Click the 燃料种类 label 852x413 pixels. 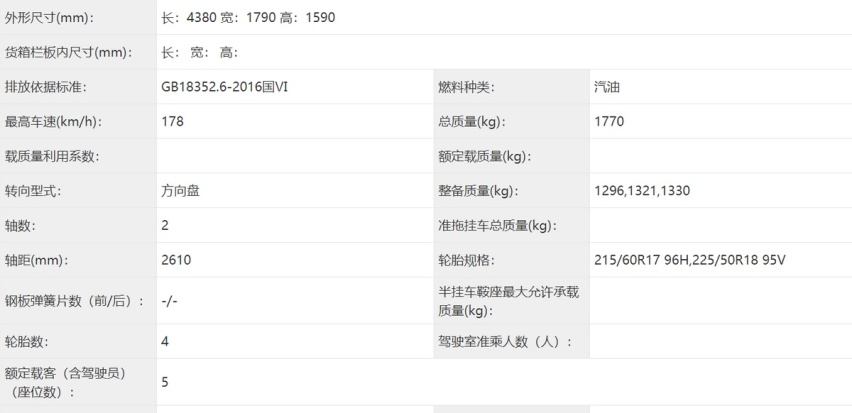pyautogui.click(x=466, y=87)
